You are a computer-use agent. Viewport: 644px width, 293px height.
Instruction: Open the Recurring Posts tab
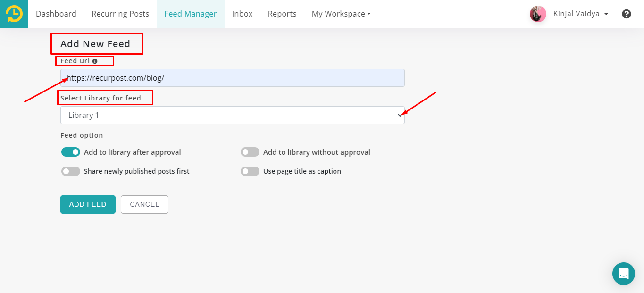[120, 14]
